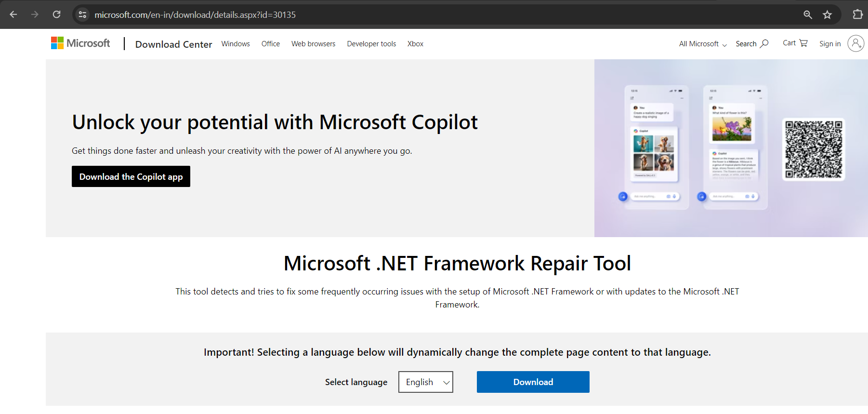
Task: Click the blue Download button
Action: click(x=533, y=382)
